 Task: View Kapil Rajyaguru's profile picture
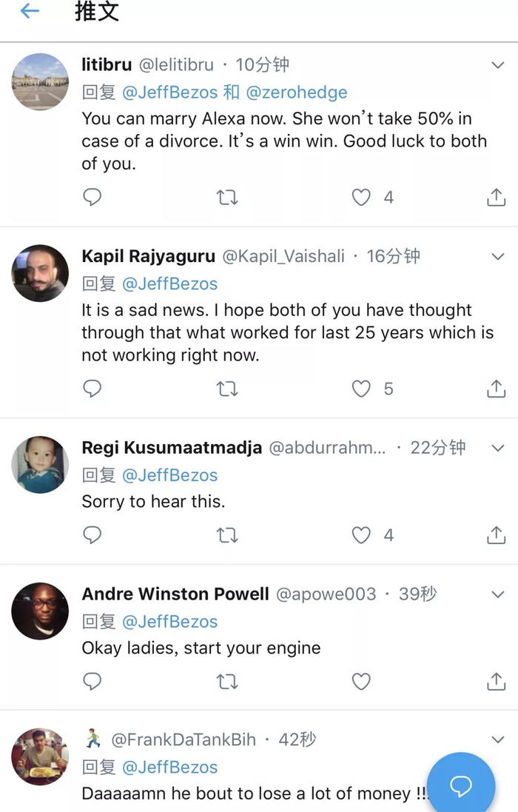coord(40,273)
